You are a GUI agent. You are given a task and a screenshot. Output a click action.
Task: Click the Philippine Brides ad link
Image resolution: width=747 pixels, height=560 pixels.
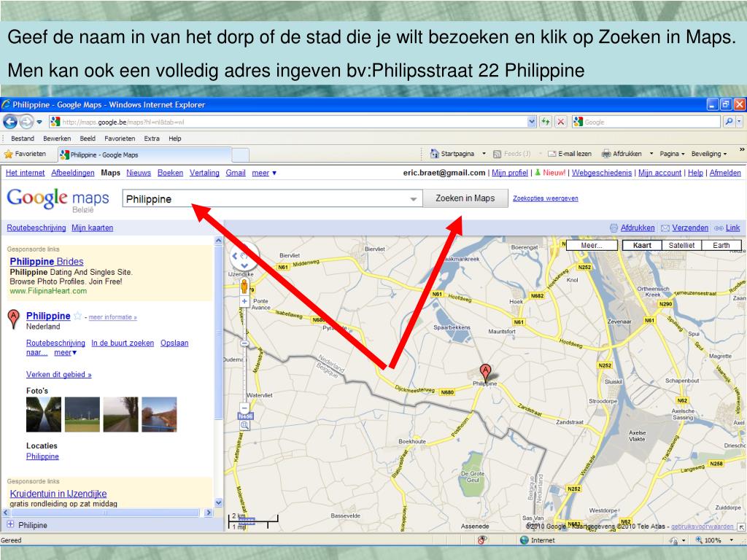(x=47, y=262)
